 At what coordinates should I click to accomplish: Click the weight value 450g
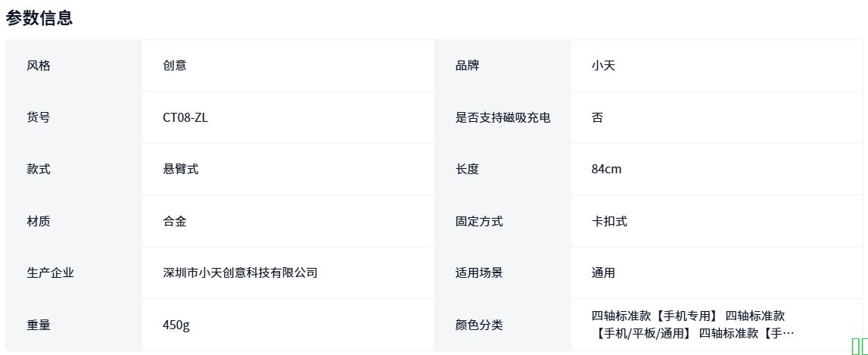(176, 325)
